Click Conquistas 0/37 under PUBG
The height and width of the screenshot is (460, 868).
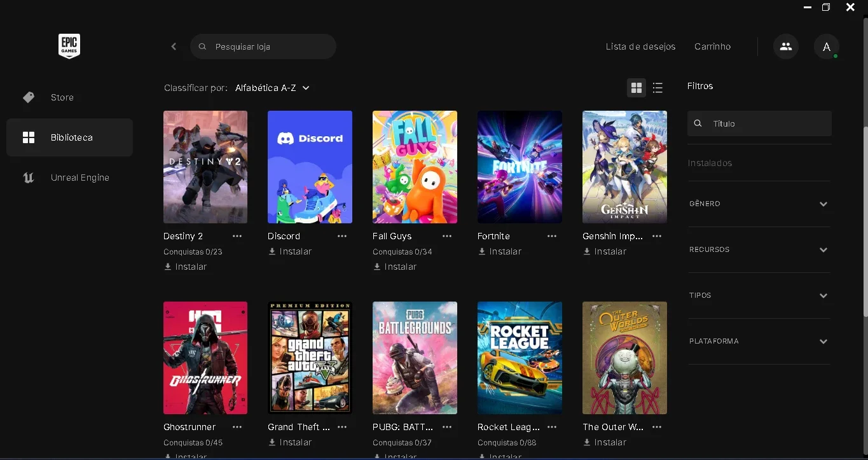402,443
